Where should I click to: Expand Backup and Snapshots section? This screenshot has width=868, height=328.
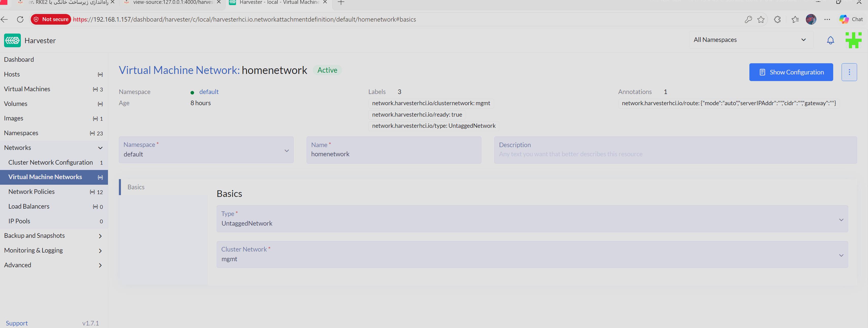100,236
